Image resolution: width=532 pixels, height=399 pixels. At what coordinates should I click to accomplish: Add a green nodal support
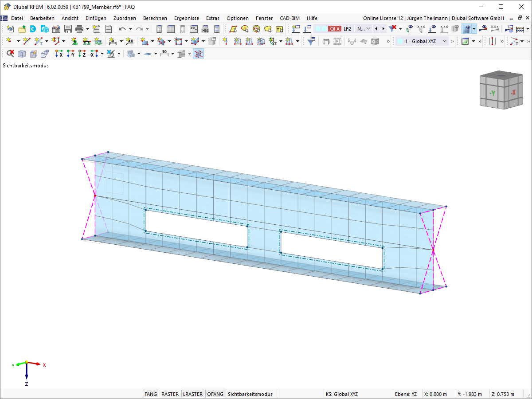[x=74, y=41]
